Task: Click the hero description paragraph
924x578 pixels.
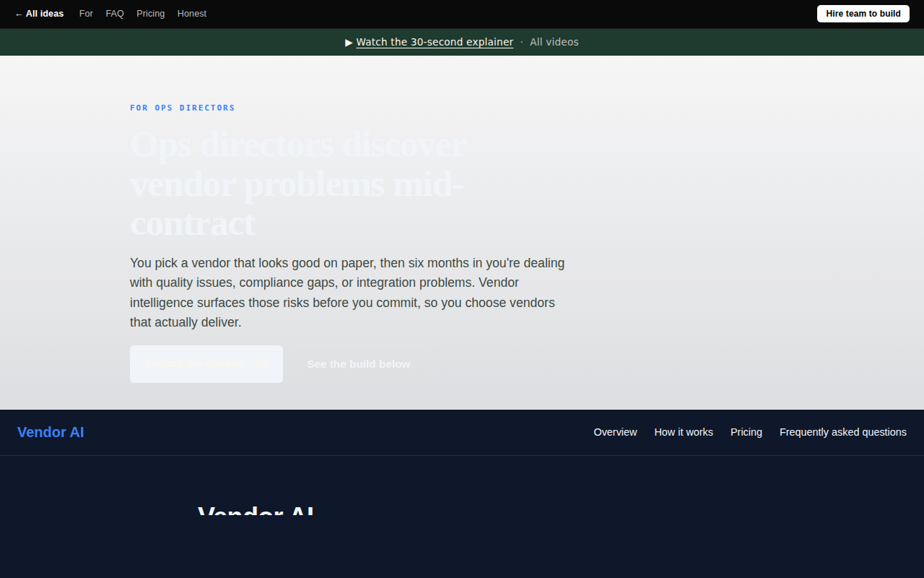Action: (x=347, y=293)
